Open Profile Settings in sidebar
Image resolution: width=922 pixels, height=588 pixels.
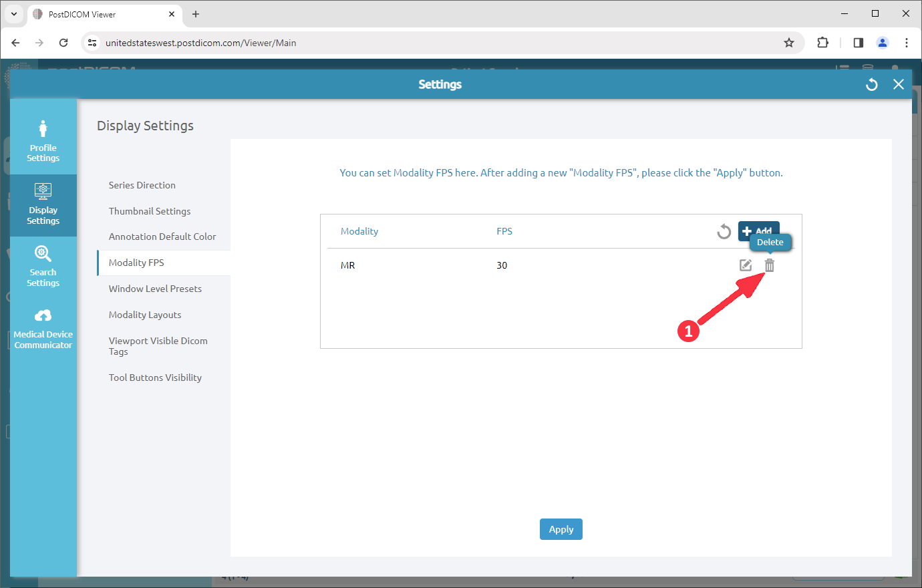pos(43,140)
